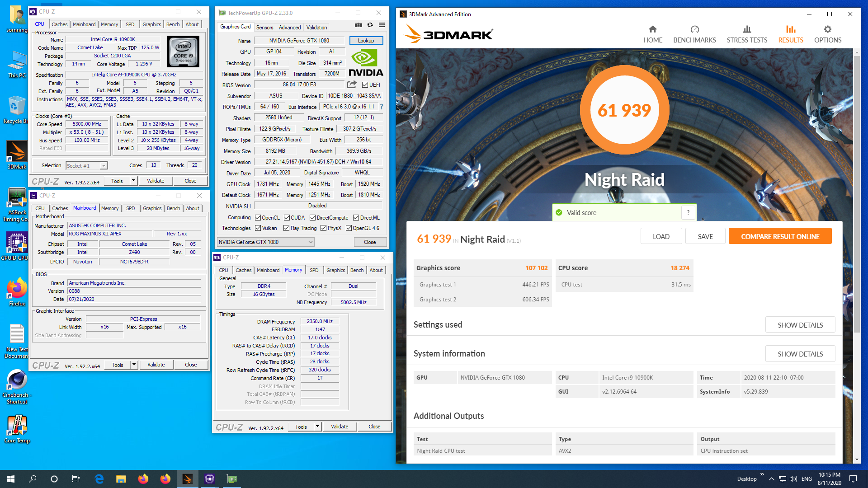Viewport: 868px width, 488px height.
Task: Open 3DMark OPTIONS gear
Action: point(828,34)
